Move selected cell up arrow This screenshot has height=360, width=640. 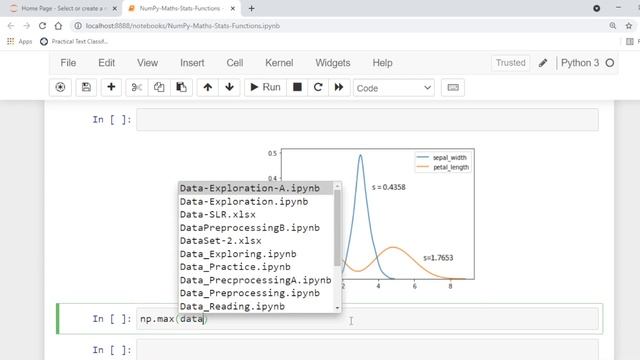208,87
